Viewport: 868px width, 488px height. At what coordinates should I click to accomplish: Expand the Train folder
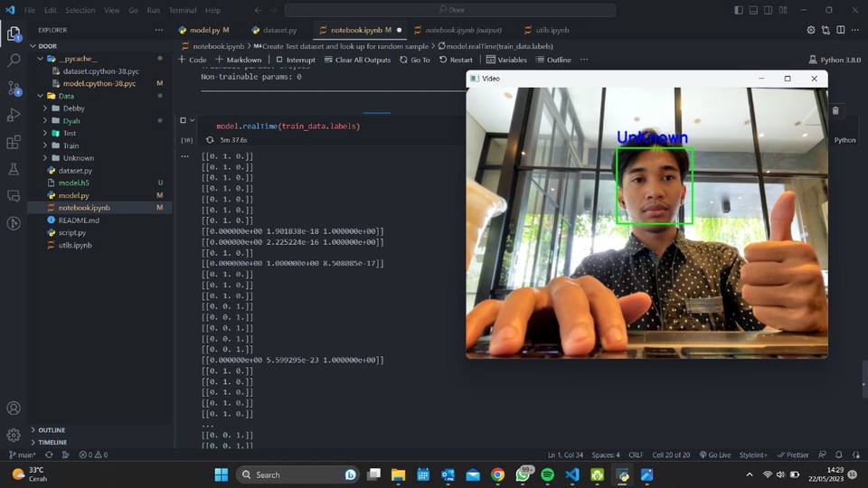[x=45, y=145]
